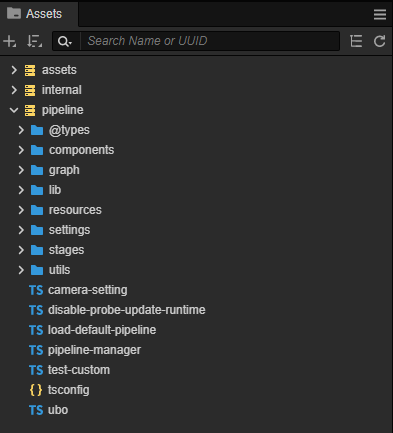Expand the stages folder

click(21, 250)
